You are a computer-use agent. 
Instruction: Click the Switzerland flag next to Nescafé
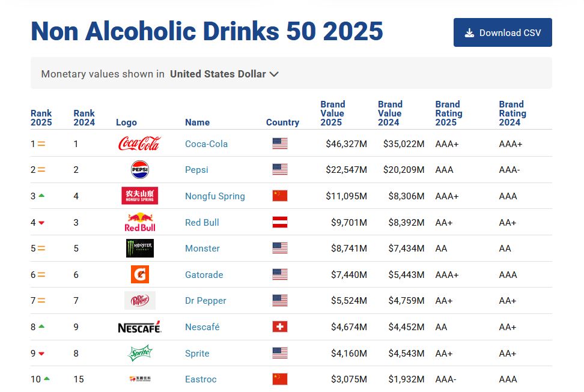[279, 327]
